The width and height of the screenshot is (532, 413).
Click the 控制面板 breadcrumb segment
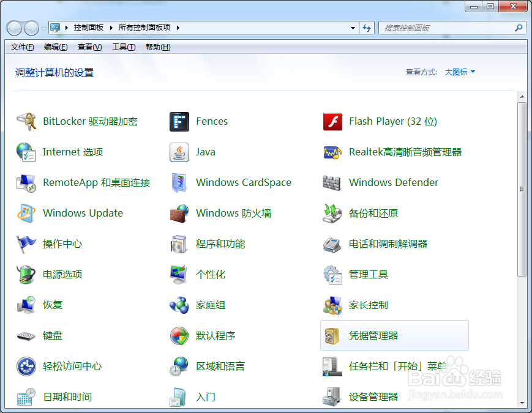(89, 28)
